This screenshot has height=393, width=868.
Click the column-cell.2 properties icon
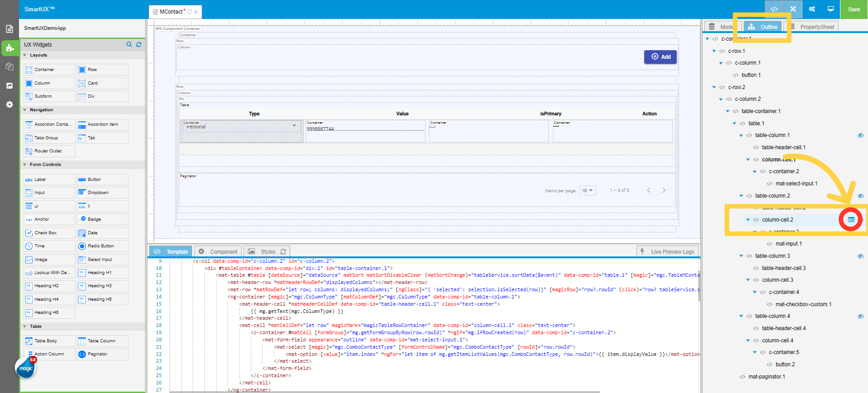coord(851,220)
